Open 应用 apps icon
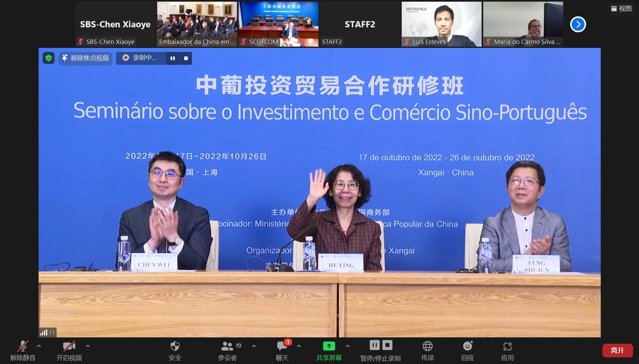The image size is (639, 364). point(507,350)
